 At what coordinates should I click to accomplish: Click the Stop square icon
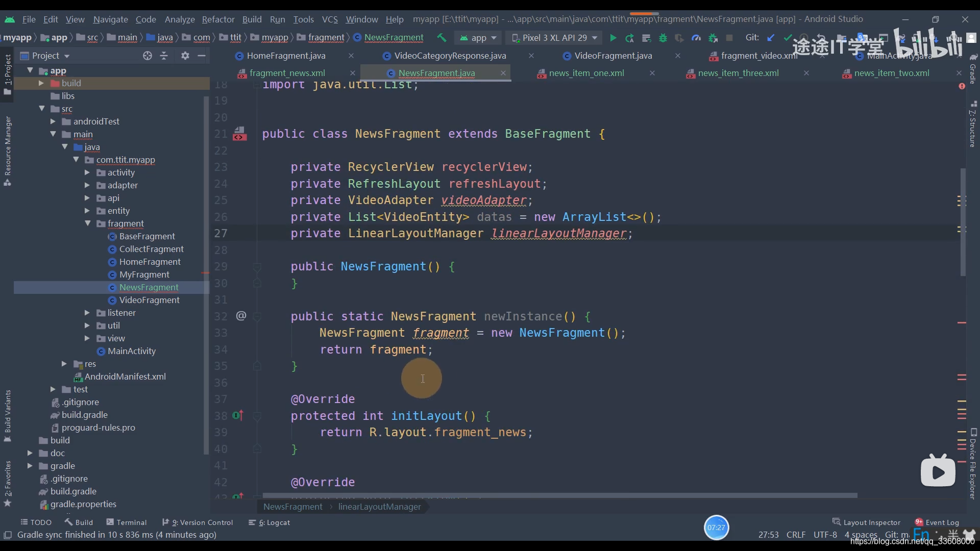(729, 38)
